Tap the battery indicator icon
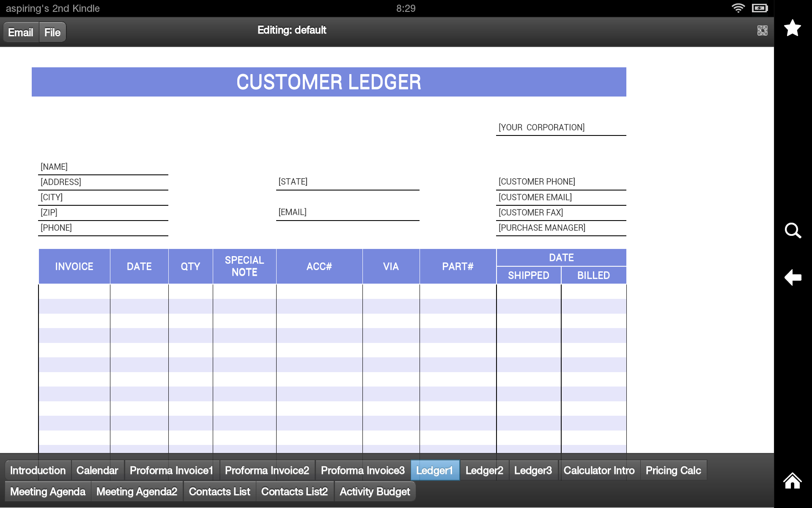Image resolution: width=812 pixels, height=508 pixels. click(x=759, y=8)
